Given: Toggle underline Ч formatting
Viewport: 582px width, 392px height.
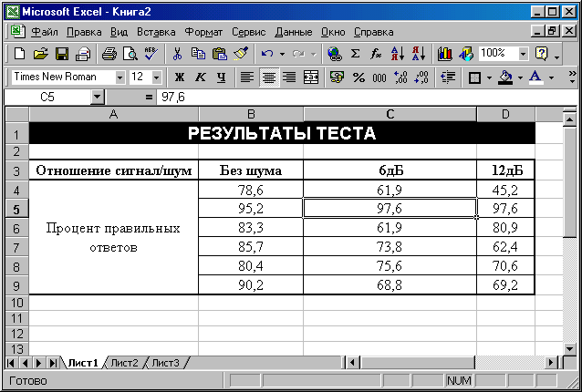Looking at the screenshot, I should (x=222, y=77).
